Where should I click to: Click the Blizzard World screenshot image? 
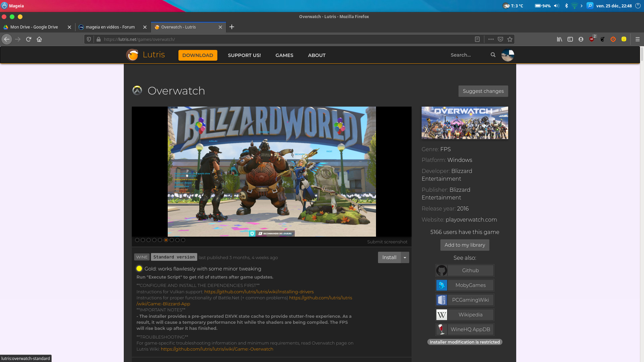(x=272, y=172)
